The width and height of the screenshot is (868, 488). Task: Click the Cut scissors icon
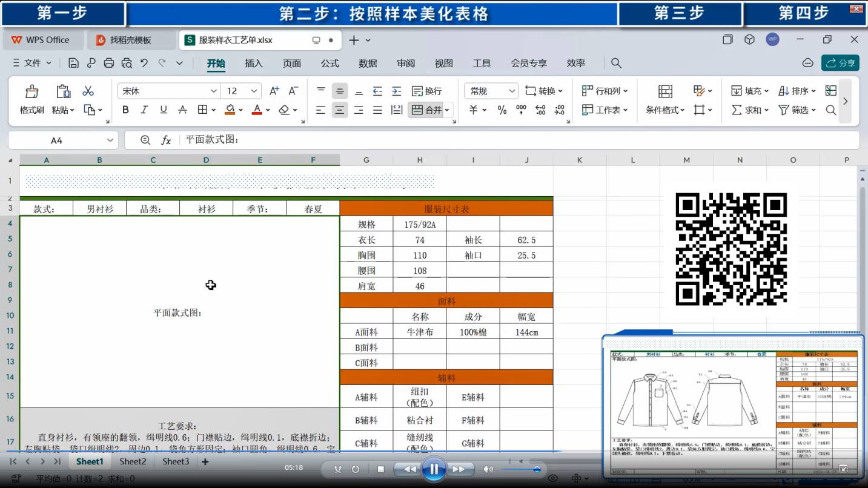[x=88, y=91]
